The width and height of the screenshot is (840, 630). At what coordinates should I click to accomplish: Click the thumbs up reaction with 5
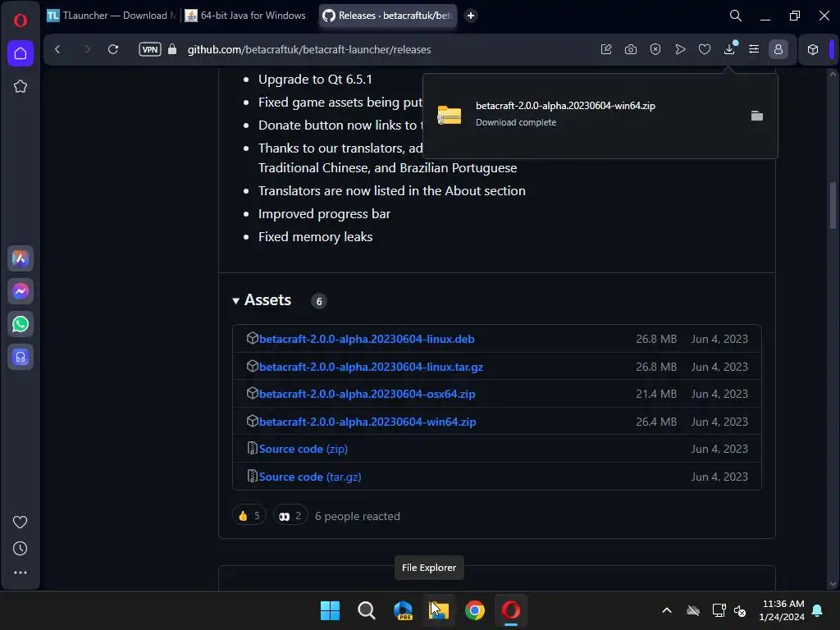pos(249,515)
